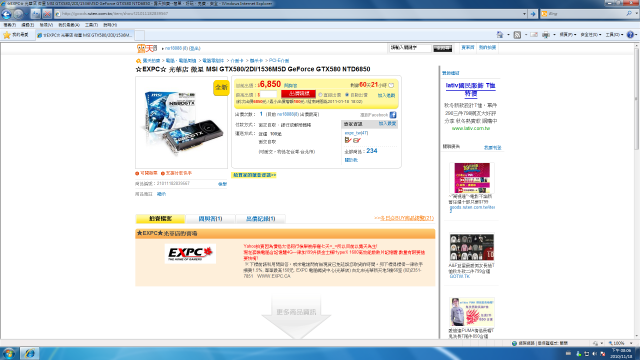Select the auction file tab
Image resolution: width=640 pixels, height=360 pixels.
(x=160, y=219)
